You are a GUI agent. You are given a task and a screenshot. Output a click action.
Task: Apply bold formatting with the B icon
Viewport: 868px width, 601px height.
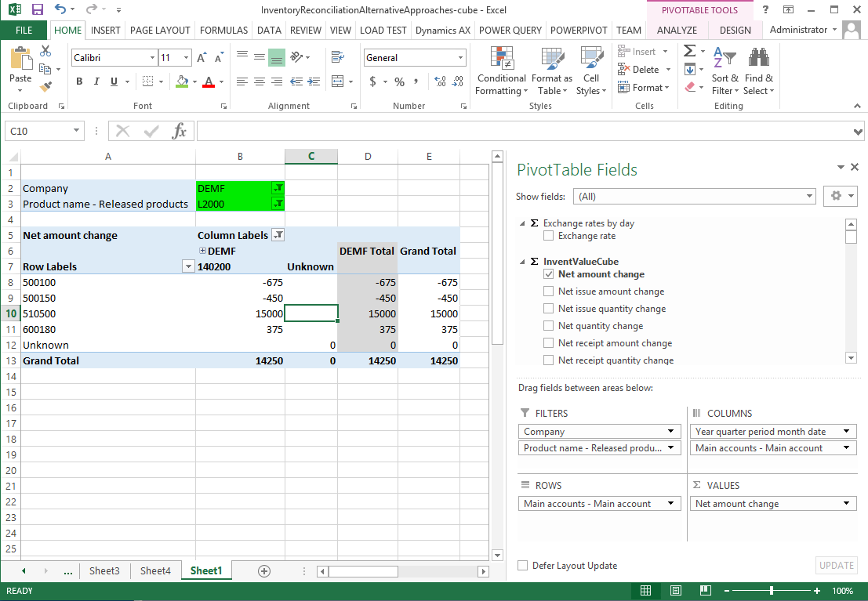point(79,82)
